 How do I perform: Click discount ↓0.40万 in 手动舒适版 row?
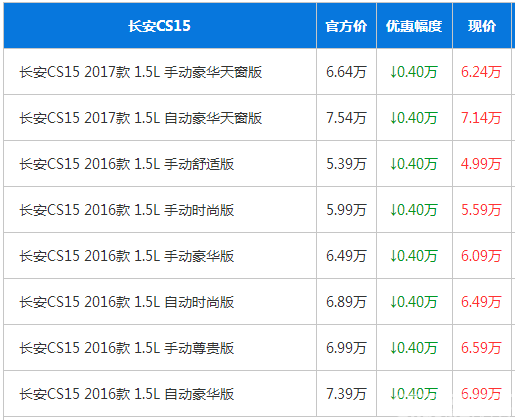point(414,164)
